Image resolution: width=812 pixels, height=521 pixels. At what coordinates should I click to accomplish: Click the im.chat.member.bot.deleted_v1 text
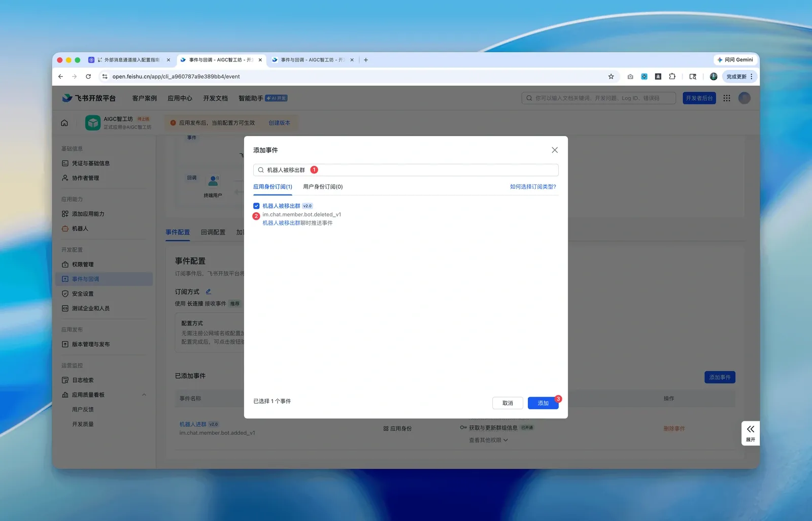tap(301, 215)
